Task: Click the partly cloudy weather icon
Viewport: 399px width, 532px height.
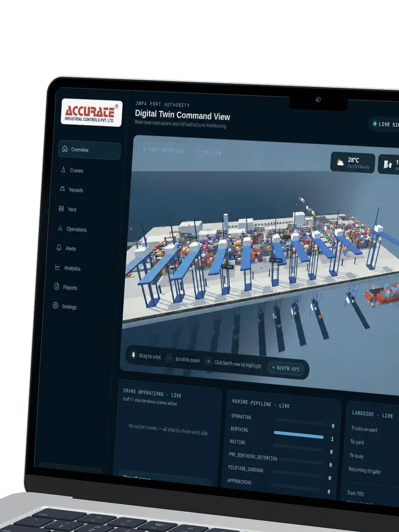Action: tap(340, 163)
